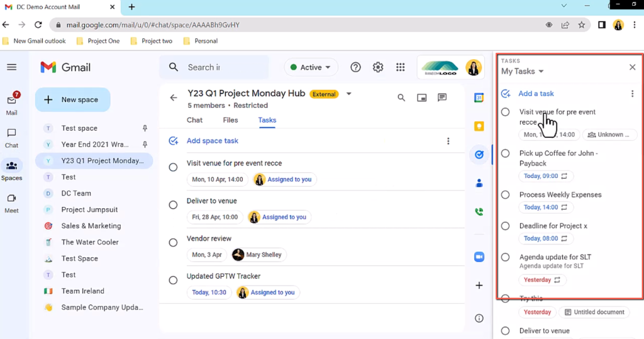Open Spaces in left rail
The width and height of the screenshot is (644, 339).
(x=11, y=170)
